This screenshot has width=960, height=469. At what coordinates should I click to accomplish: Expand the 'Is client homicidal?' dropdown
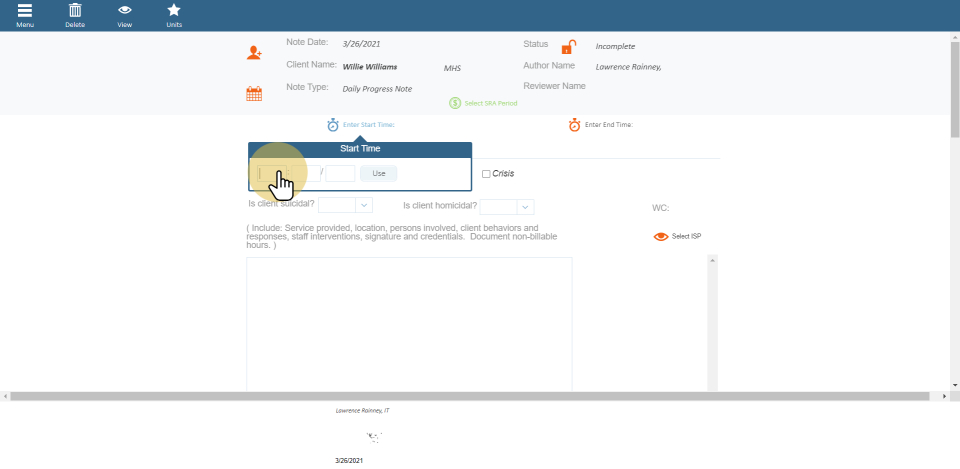click(525, 207)
